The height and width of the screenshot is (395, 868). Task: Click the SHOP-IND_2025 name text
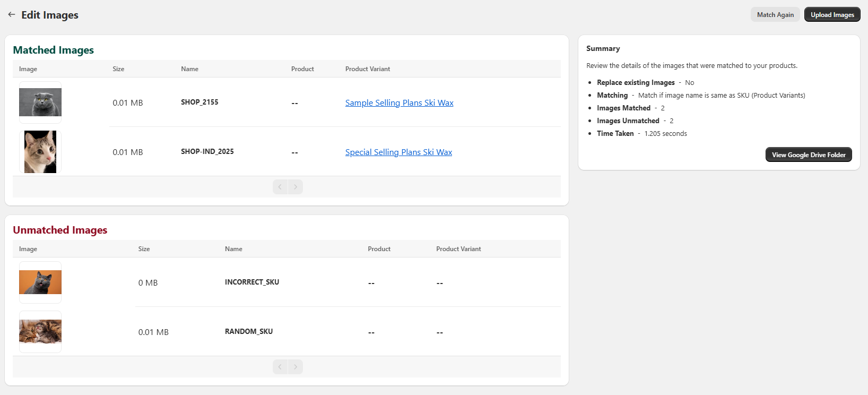(x=207, y=152)
